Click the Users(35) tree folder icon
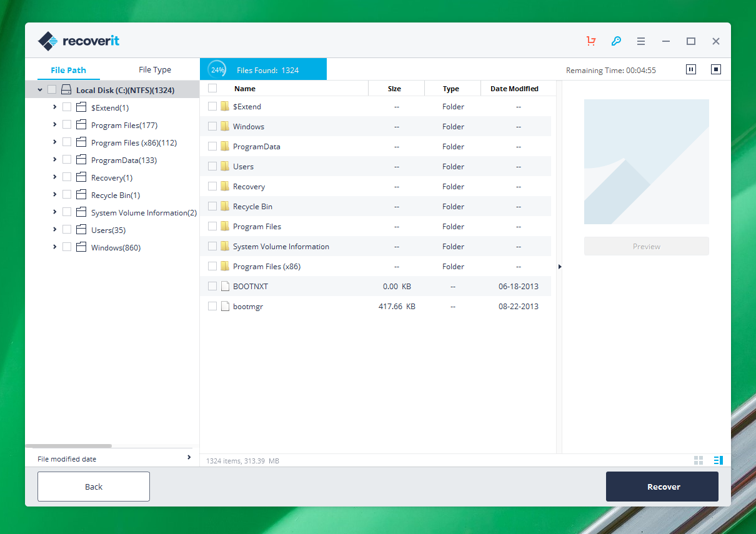 [81, 230]
